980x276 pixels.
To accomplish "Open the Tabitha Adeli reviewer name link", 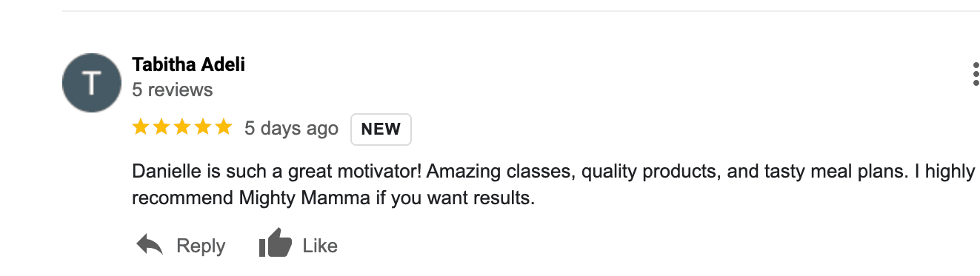I will pos(188,65).
